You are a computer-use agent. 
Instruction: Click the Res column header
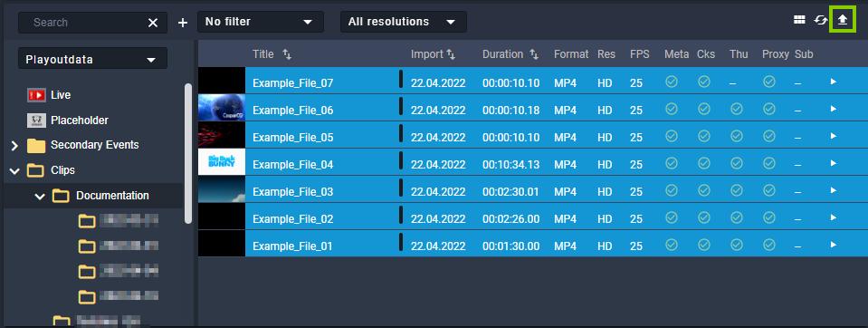[606, 54]
